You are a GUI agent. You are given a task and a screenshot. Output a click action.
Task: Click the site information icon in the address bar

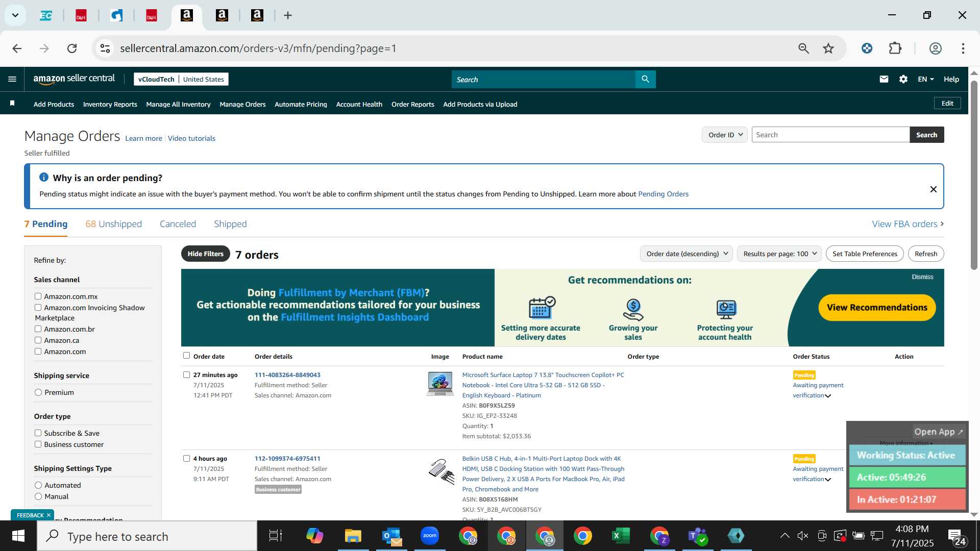tap(105, 48)
